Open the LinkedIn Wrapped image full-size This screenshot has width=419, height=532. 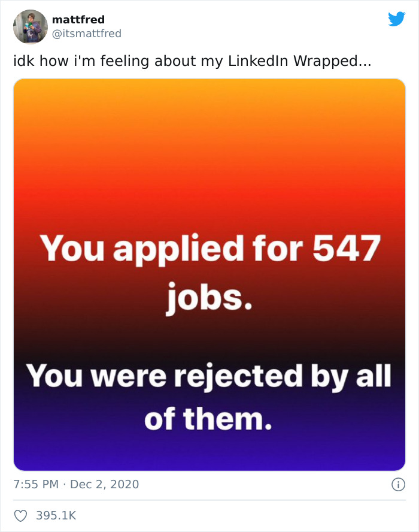coord(208,276)
